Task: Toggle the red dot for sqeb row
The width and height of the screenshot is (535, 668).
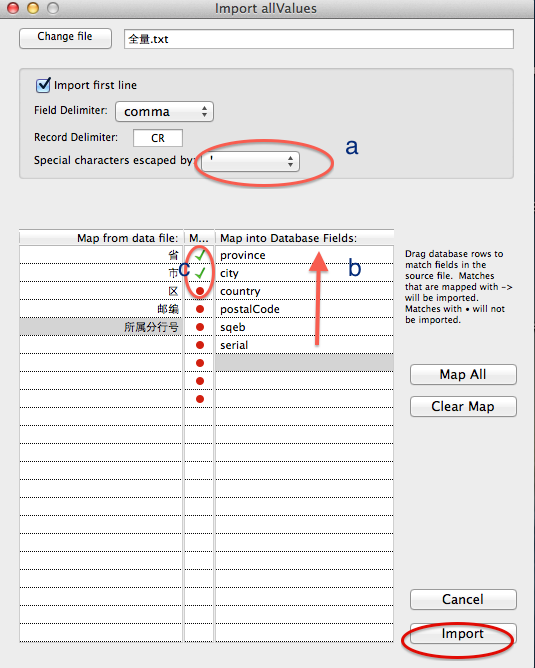Action: (200, 327)
